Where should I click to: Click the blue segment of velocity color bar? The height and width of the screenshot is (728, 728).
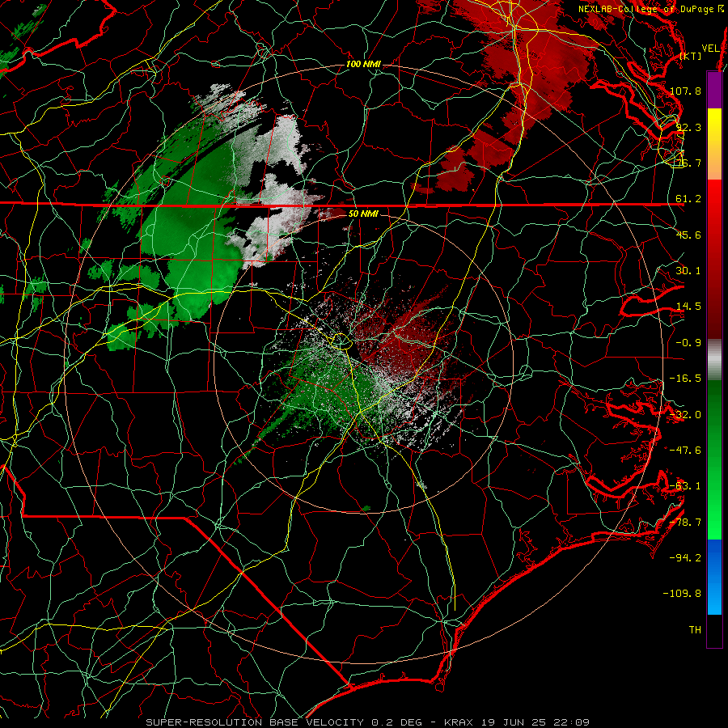pos(714,577)
